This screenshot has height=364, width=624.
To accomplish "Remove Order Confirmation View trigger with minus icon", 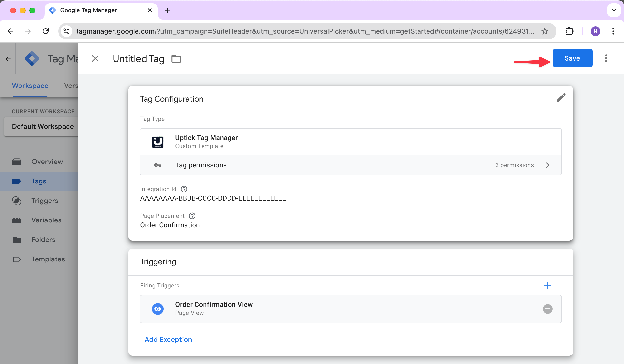I will [x=547, y=309].
